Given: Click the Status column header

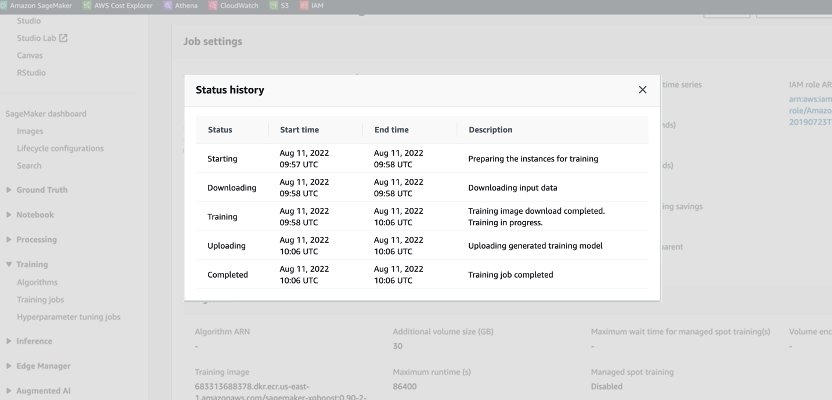Looking at the screenshot, I should [220, 129].
